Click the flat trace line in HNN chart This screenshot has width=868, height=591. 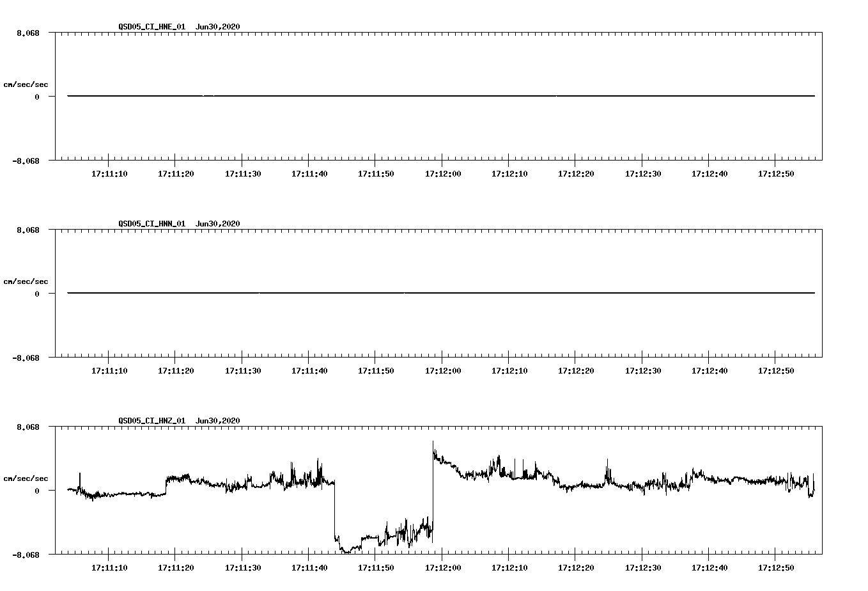pyautogui.click(x=441, y=293)
